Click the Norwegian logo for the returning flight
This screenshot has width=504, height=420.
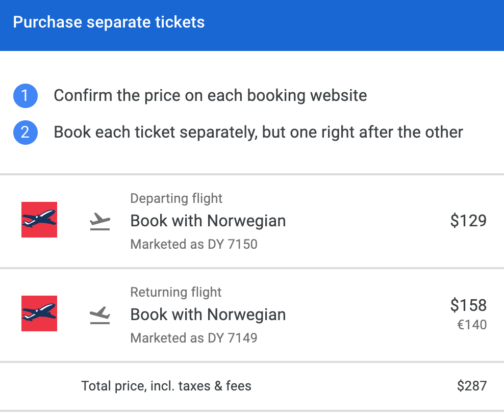(x=39, y=313)
